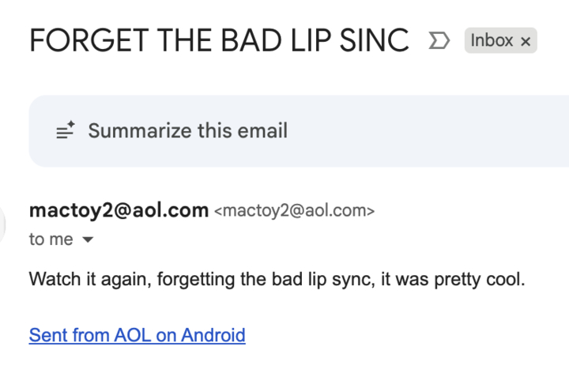The width and height of the screenshot is (569, 392).
Task: Expand recipient details arrow next to "to me"
Action: click(88, 239)
